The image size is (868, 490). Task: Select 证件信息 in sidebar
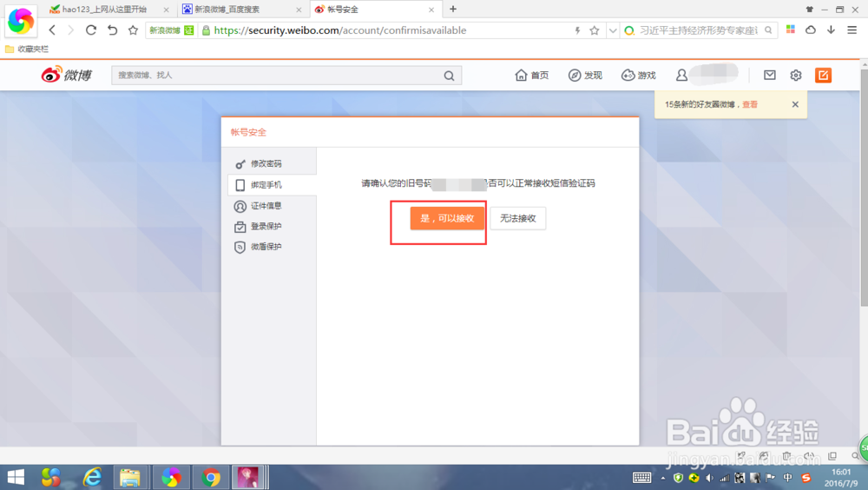point(270,206)
